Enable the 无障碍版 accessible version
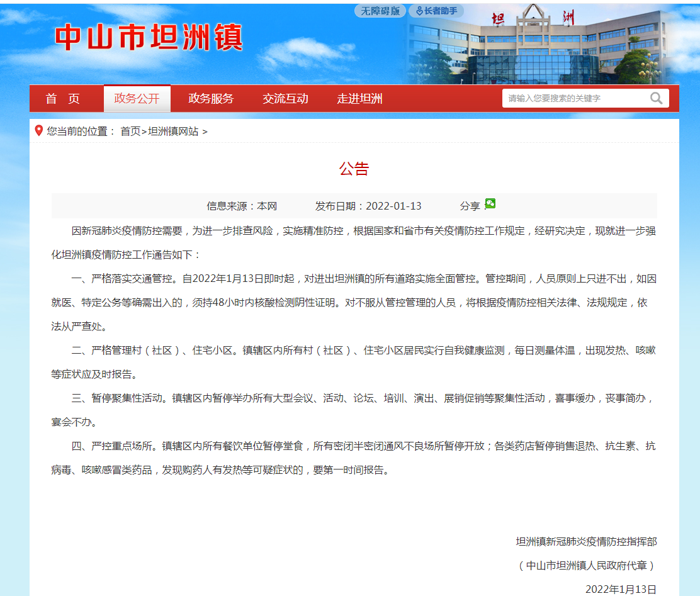The height and width of the screenshot is (596, 700). 380,11
